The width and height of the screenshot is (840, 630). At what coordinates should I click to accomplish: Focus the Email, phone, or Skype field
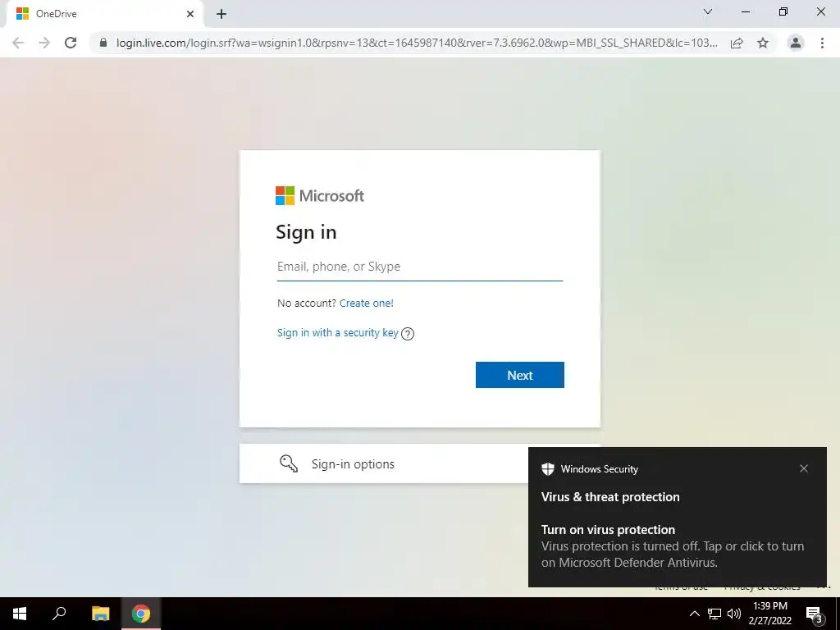[419, 267]
